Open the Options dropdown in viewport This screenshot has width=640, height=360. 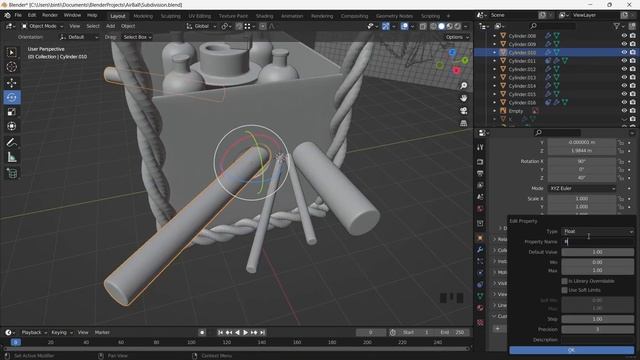[x=457, y=37]
